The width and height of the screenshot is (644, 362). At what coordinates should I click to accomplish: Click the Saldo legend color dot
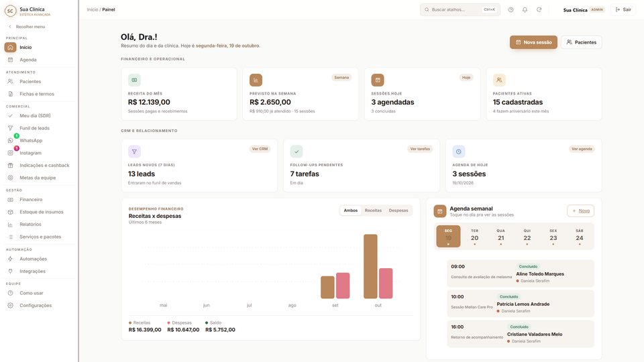point(207,323)
